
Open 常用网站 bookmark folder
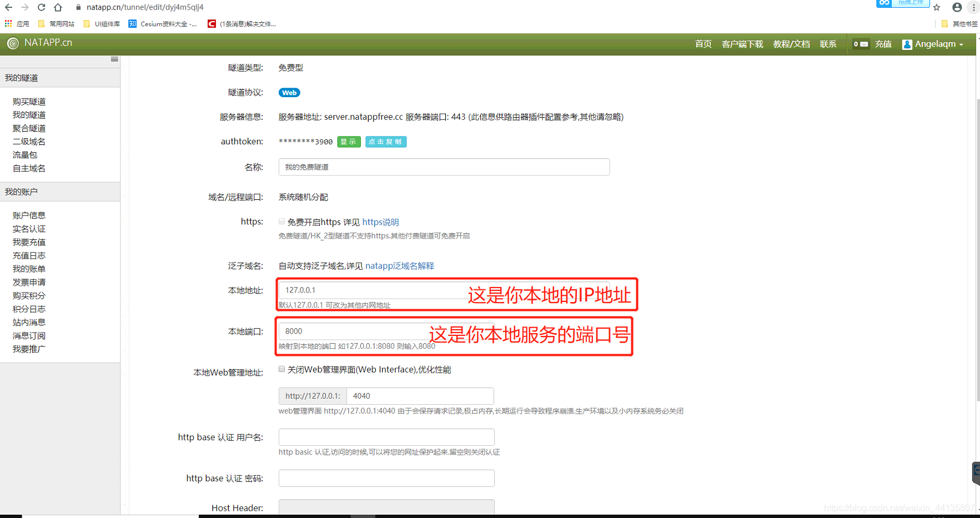click(x=56, y=24)
